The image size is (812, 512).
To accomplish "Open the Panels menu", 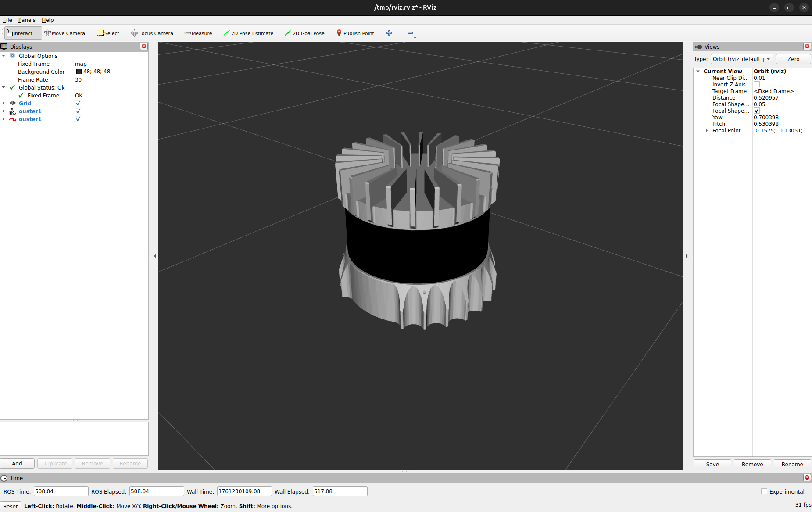I will [27, 20].
